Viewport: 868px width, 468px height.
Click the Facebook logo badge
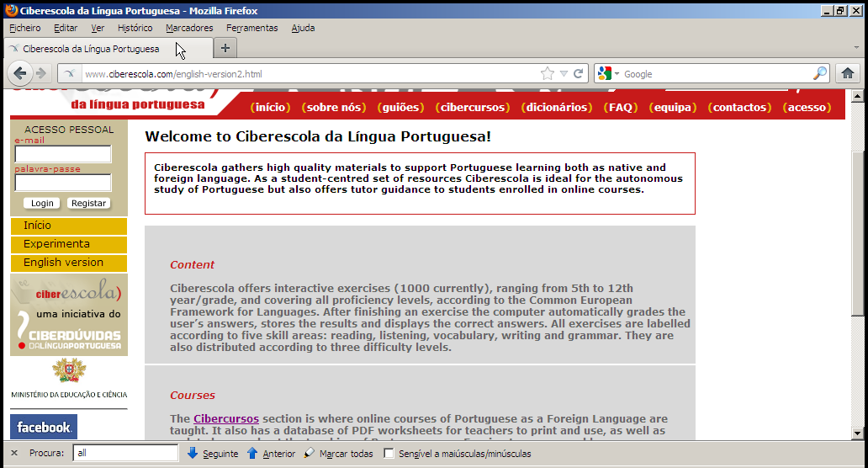pos(44,427)
